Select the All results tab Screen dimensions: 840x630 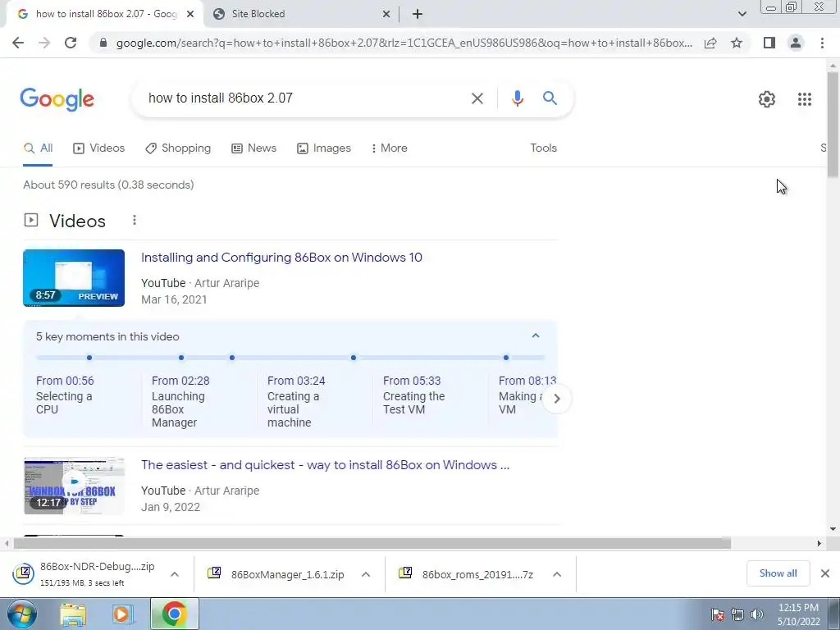click(38, 148)
